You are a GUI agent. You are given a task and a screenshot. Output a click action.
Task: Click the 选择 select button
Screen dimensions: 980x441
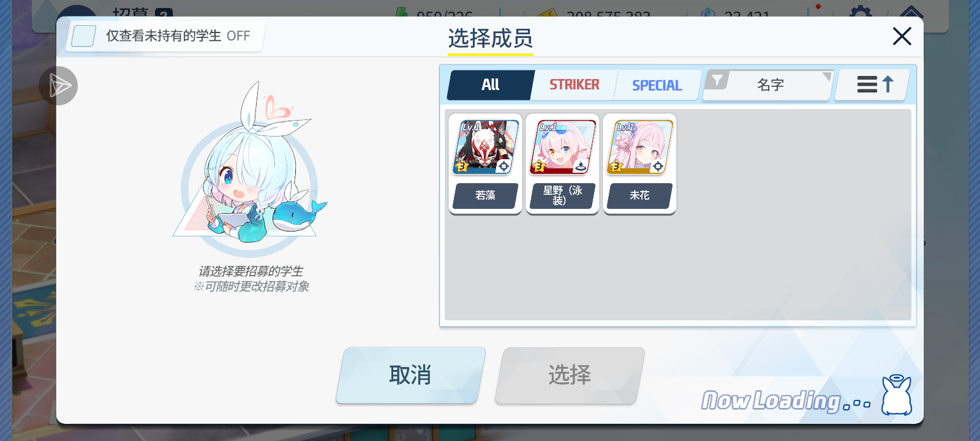pyautogui.click(x=570, y=375)
